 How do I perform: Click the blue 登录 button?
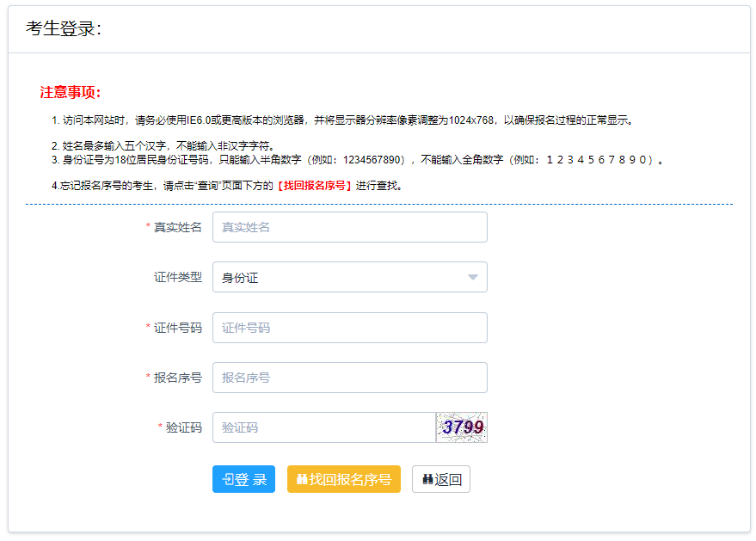[243, 479]
